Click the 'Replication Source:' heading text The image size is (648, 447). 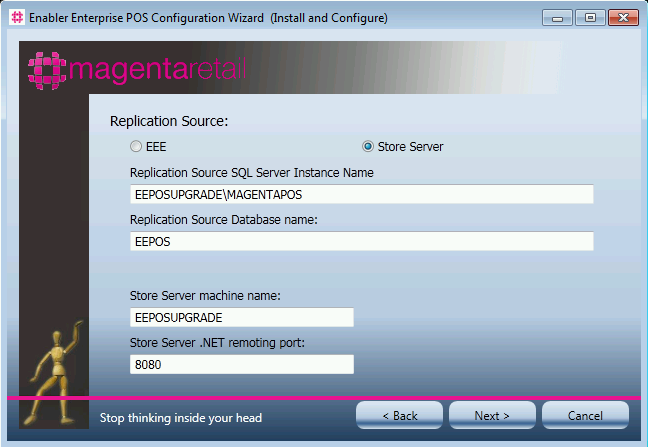(169, 121)
